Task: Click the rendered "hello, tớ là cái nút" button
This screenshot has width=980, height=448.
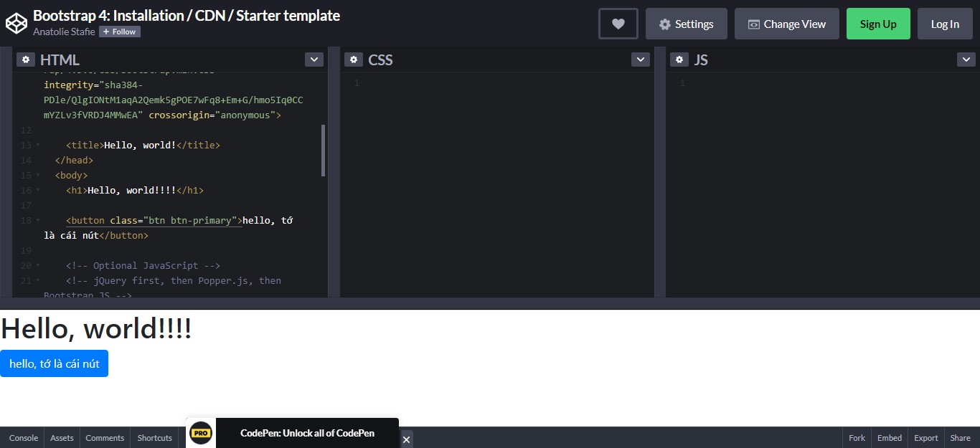Action: pyautogui.click(x=54, y=363)
